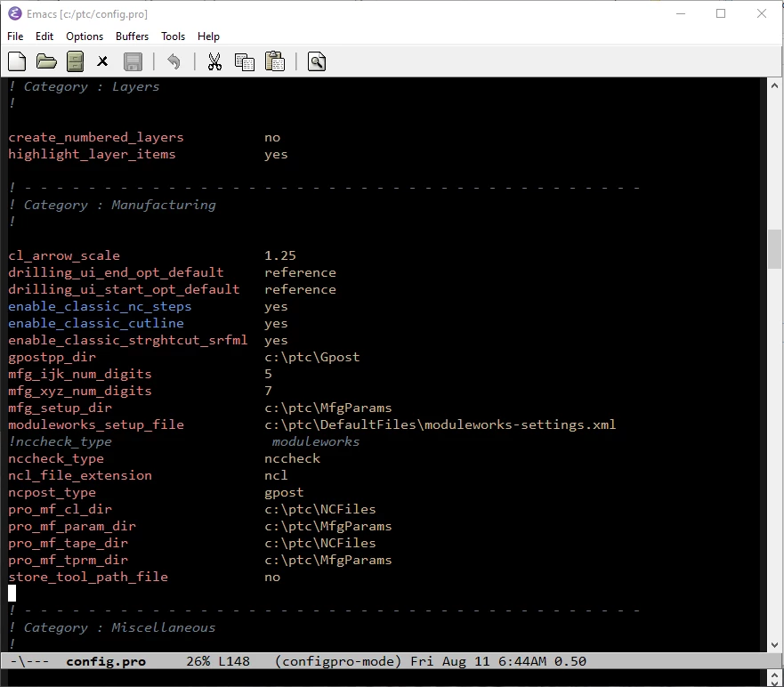Open Dired with the file cabinet icon
This screenshot has width=784, height=687.
coord(76,61)
